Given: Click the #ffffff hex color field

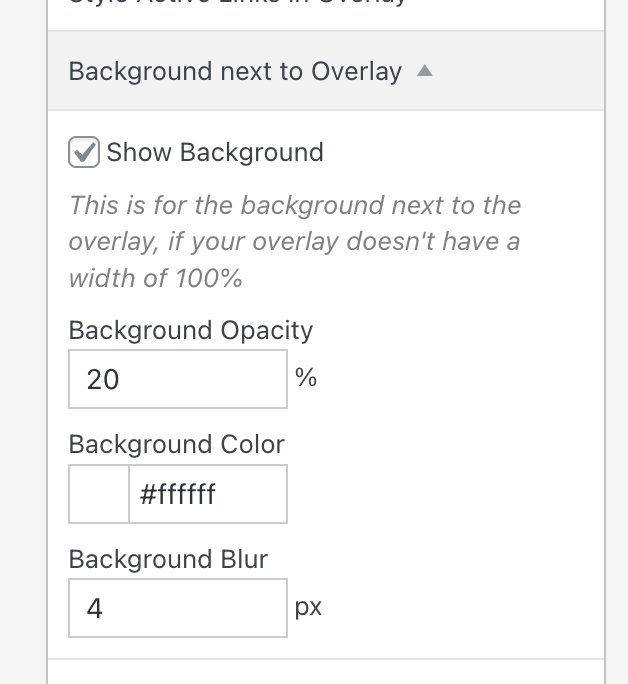Looking at the screenshot, I should (207, 494).
